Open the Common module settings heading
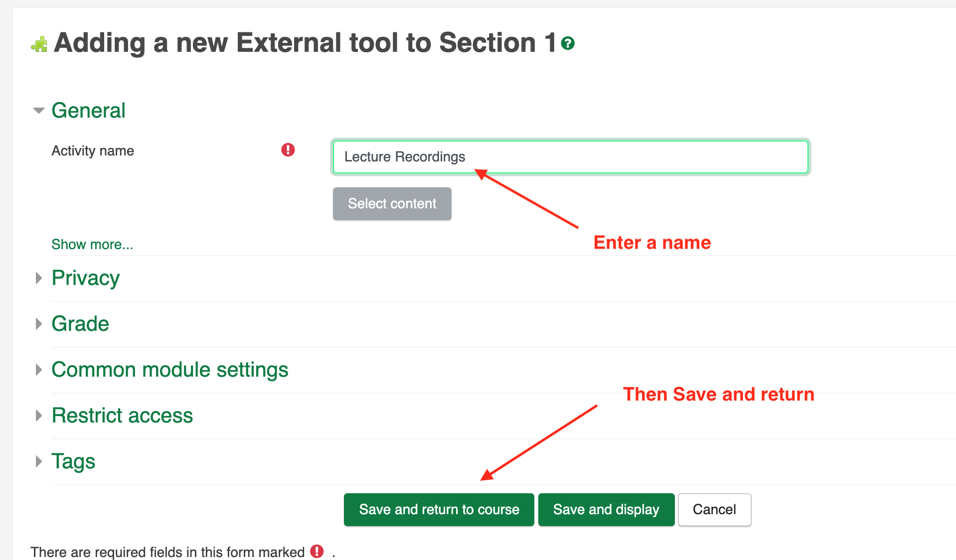 (170, 370)
